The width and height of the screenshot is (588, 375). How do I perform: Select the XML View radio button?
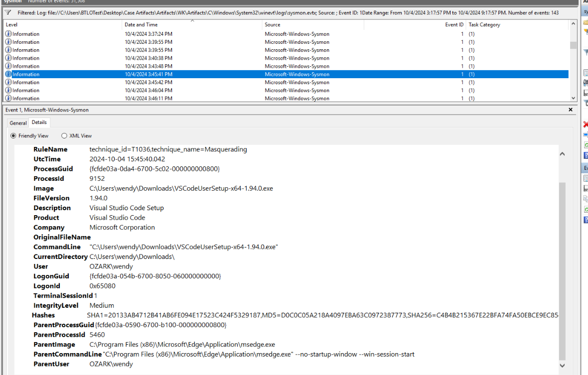pos(64,135)
